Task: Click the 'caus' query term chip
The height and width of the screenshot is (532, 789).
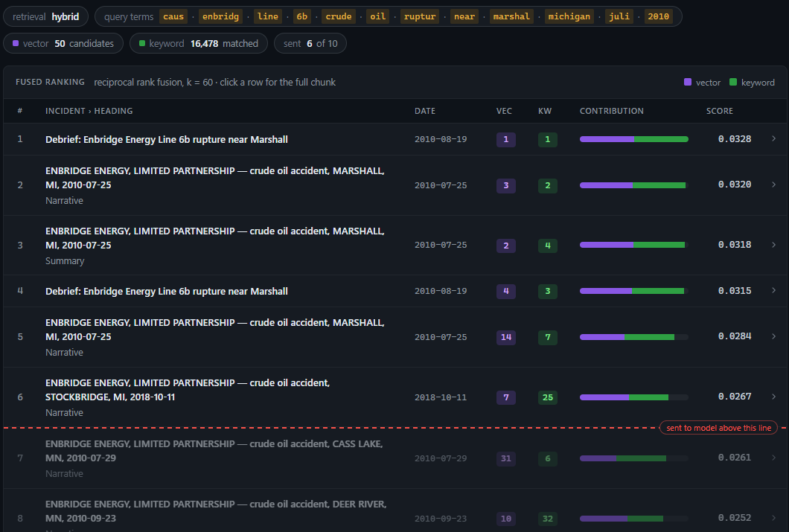Action: coord(173,16)
